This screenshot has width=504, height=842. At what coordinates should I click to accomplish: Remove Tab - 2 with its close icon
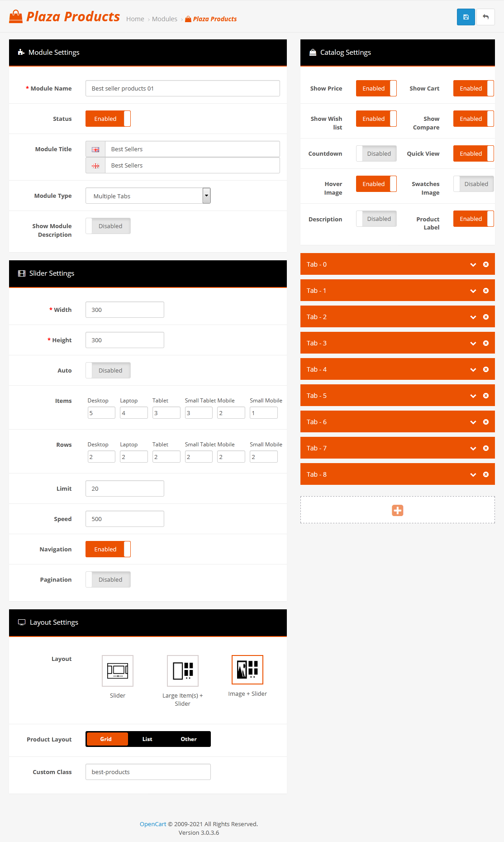(x=485, y=317)
